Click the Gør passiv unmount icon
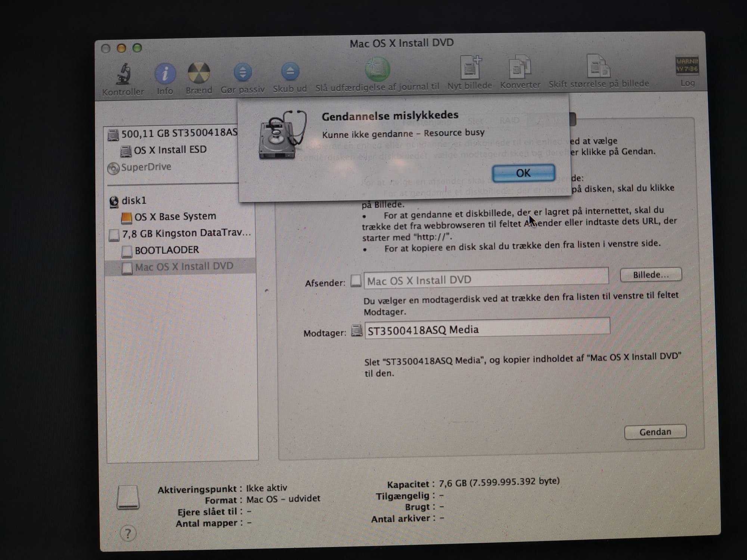 point(243,72)
